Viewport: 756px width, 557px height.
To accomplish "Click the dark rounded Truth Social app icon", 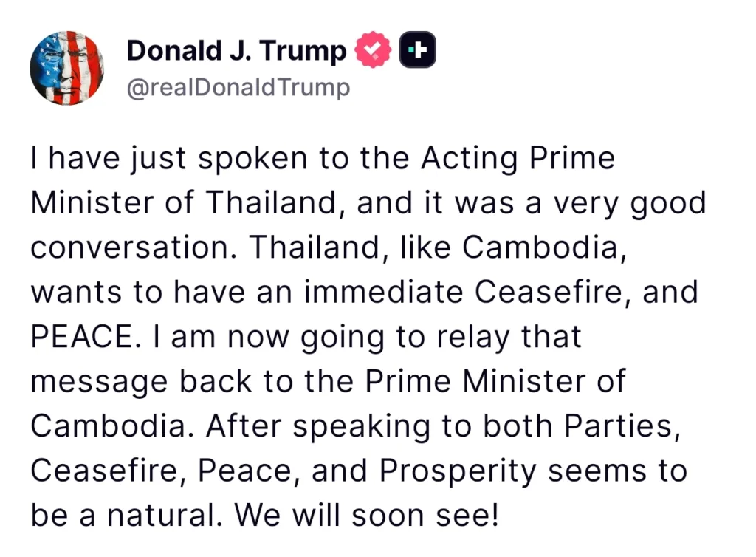I will (417, 49).
